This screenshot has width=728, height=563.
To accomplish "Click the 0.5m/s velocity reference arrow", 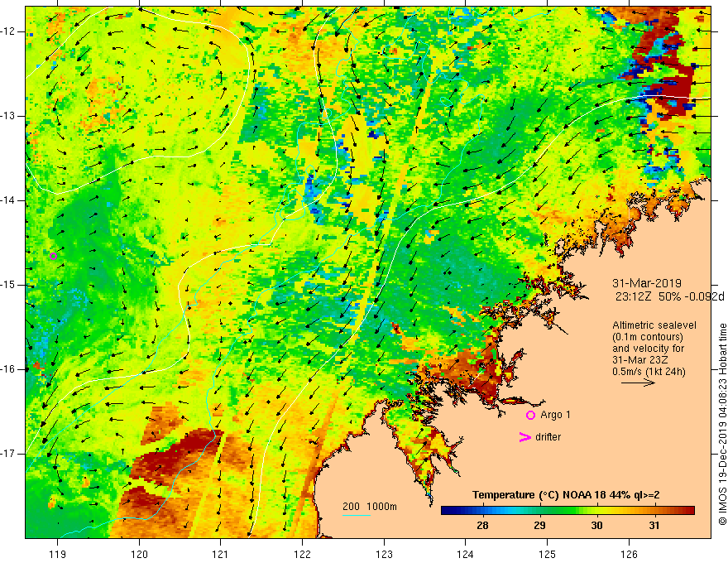I will (638, 383).
